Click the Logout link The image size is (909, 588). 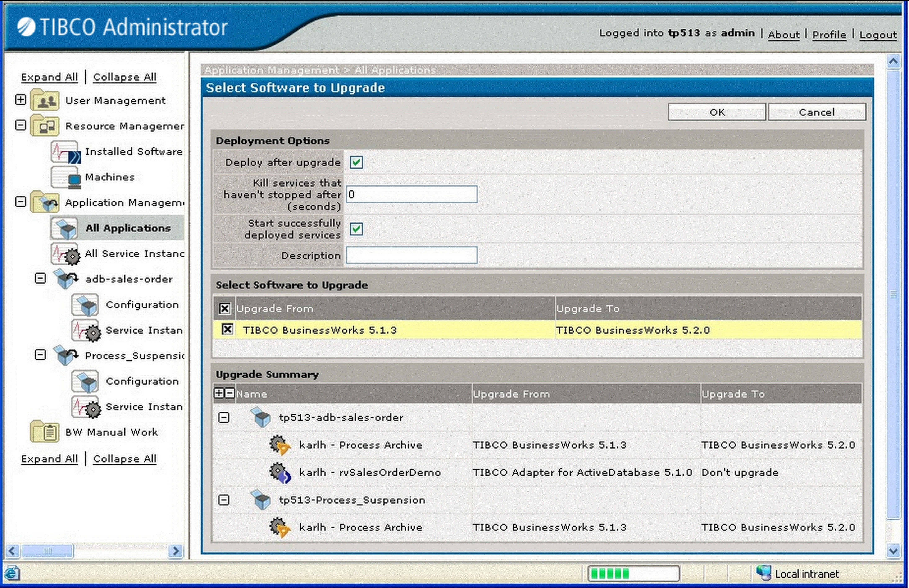click(x=878, y=35)
